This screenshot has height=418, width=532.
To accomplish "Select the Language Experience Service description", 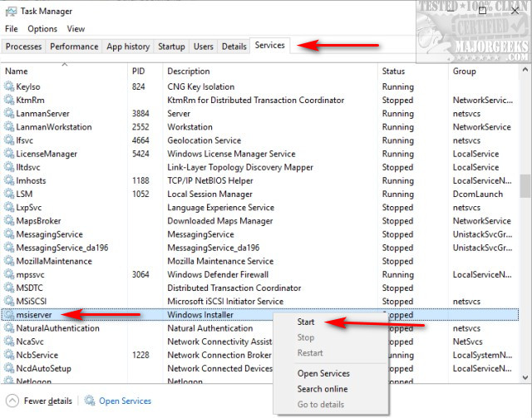I will point(220,207).
